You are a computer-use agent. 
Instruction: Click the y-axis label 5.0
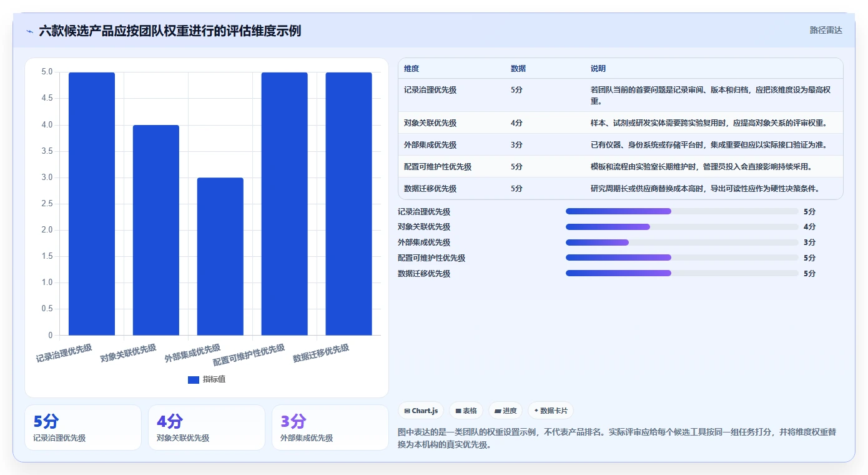tap(47, 72)
